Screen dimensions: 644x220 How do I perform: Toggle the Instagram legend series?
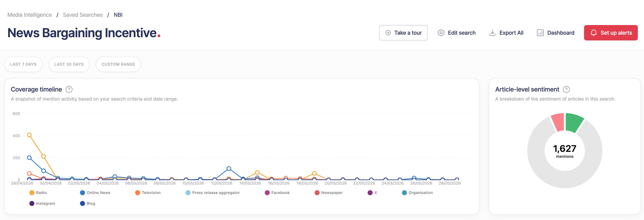click(42, 203)
